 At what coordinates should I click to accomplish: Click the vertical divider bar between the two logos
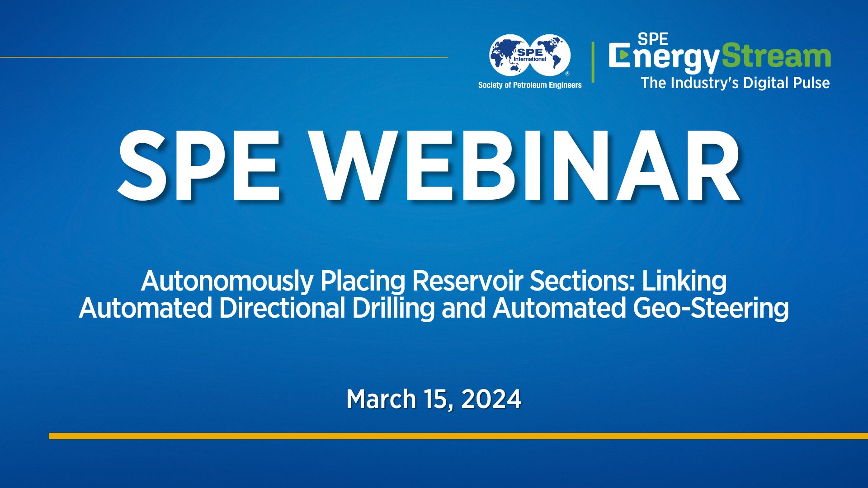click(x=593, y=61)
